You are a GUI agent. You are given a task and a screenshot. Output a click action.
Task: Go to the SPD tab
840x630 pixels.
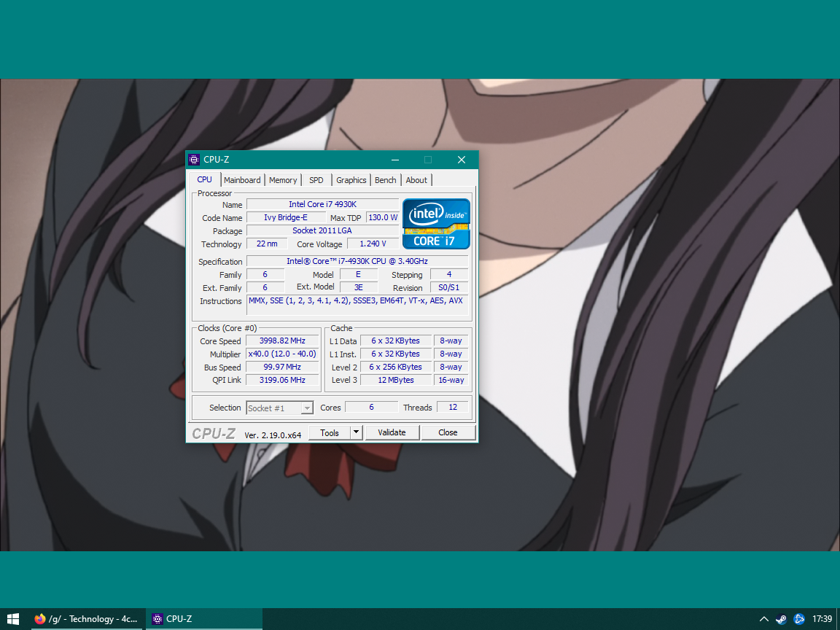click(316, 180)
